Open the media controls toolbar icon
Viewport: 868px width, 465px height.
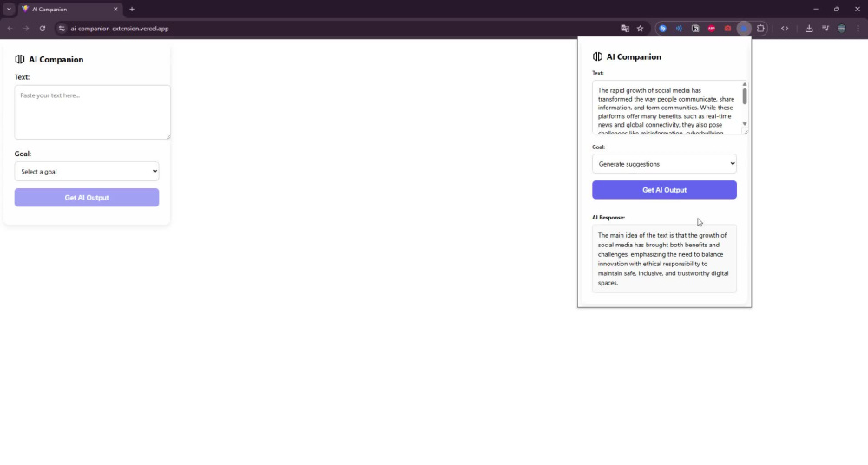click(825, 29)
